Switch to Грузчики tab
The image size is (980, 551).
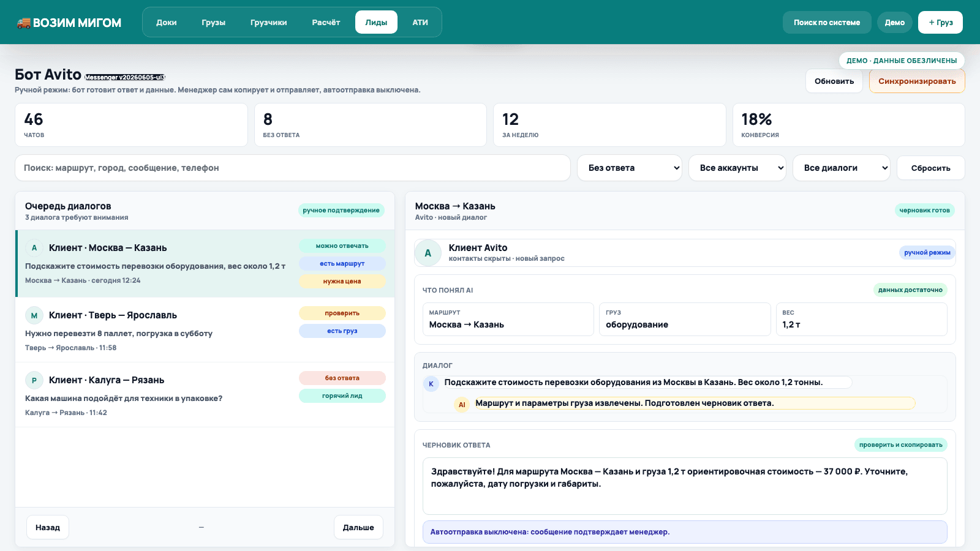269,22
